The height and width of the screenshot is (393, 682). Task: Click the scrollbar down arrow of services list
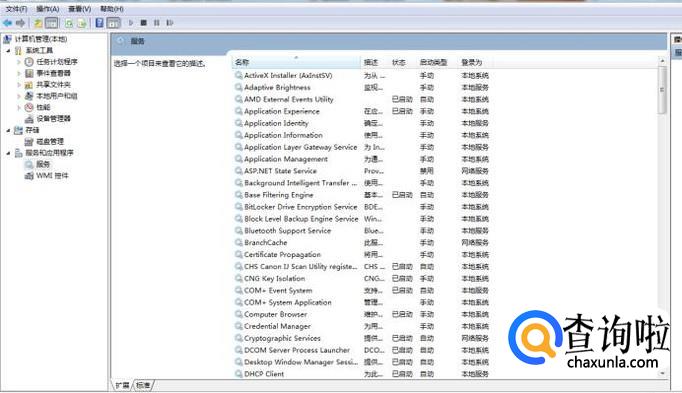coord(662,373)
